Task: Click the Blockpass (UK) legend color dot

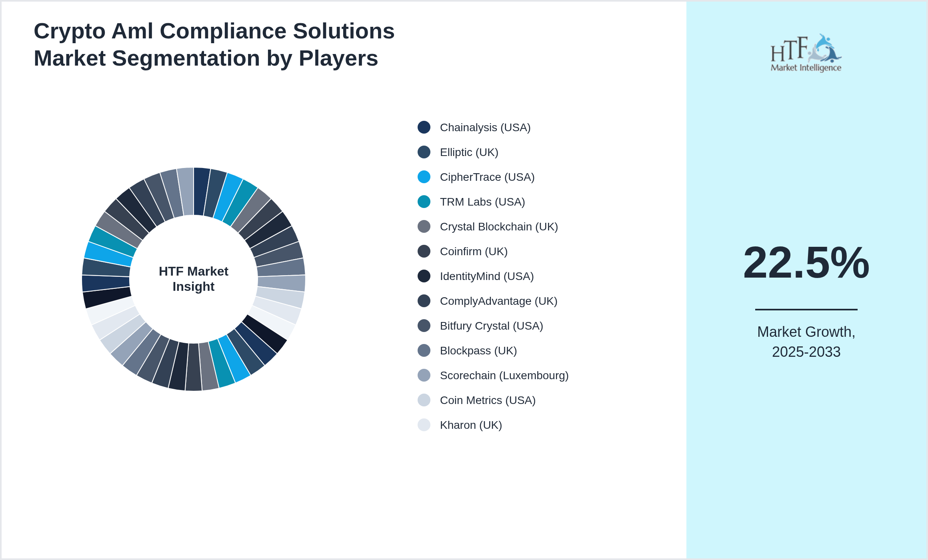Action: pos(424,350)
